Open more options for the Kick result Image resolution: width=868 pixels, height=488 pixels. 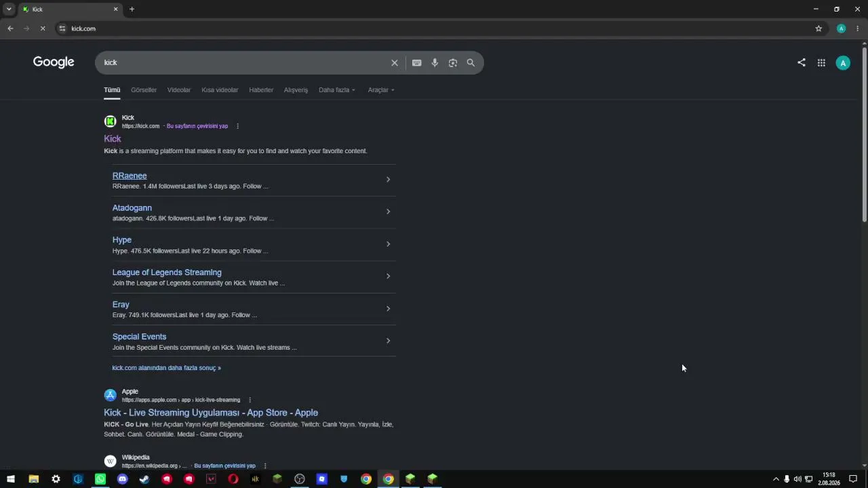coord(237,126)
